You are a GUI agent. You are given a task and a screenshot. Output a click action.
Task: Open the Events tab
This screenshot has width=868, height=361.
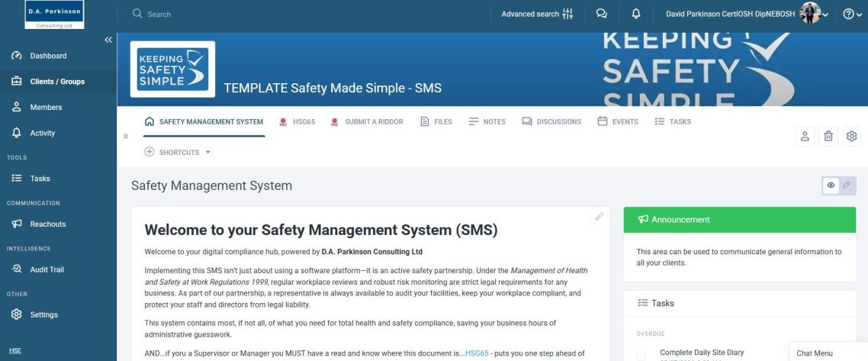[x=618, y=122]
